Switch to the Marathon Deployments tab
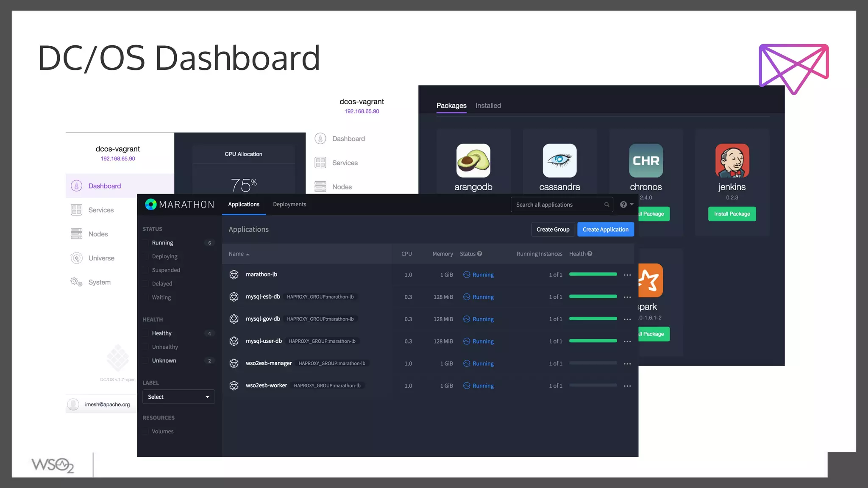The image size is (868, 488). (x=289, y=204)
